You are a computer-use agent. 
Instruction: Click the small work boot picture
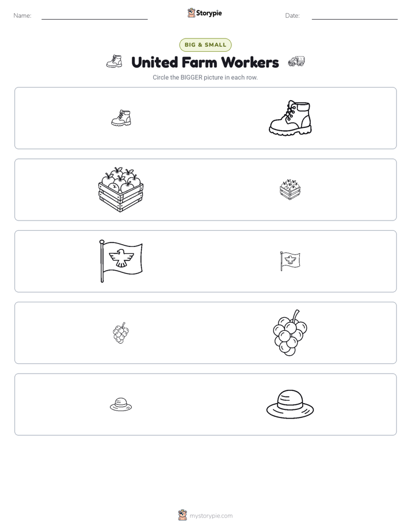pos(121,118)
